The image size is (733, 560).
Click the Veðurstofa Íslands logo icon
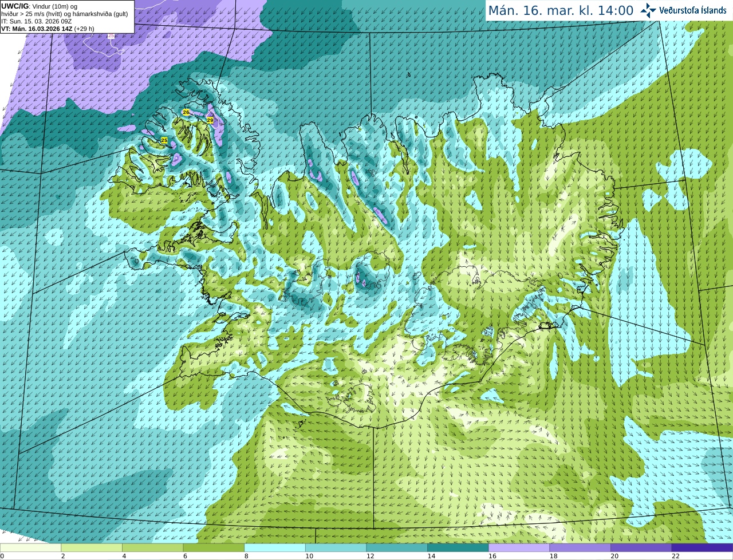click(x=648, y=10)
